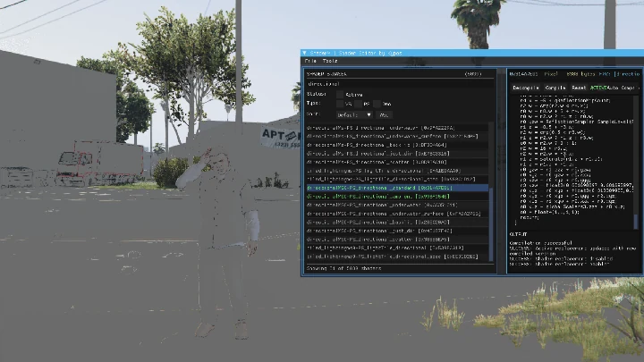The height and width of the screenshot is (362, 644).
Task: Click the 'Showing of shaders' status text
Action: pyautogui.click(x=343, y=268)
